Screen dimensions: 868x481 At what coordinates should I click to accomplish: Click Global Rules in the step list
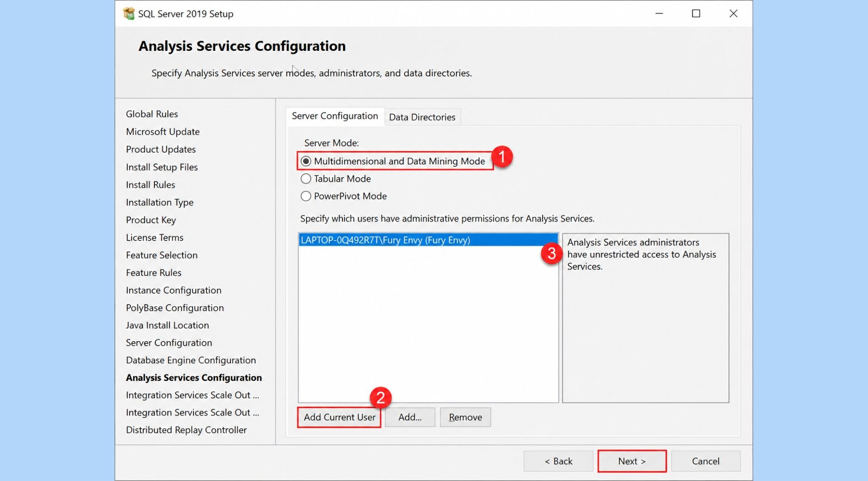(152, 114)
